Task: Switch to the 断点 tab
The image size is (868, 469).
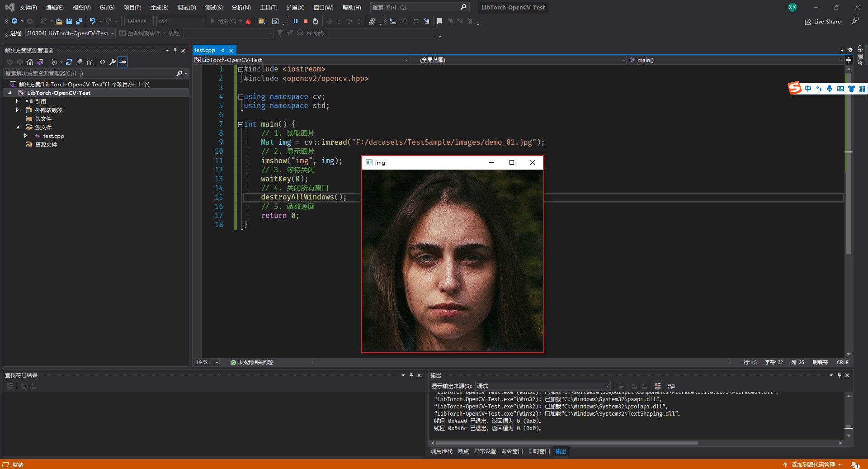Action: click(x=463, y=451)
